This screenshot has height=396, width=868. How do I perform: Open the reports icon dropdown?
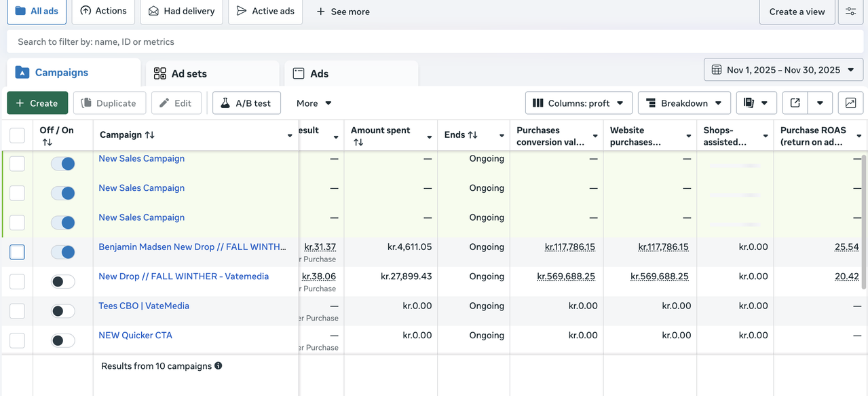click(756, 103)
